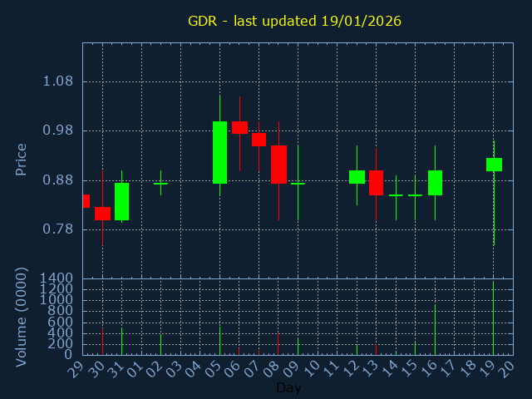Select the green candlestick on day 31

[x=121, y=201]
